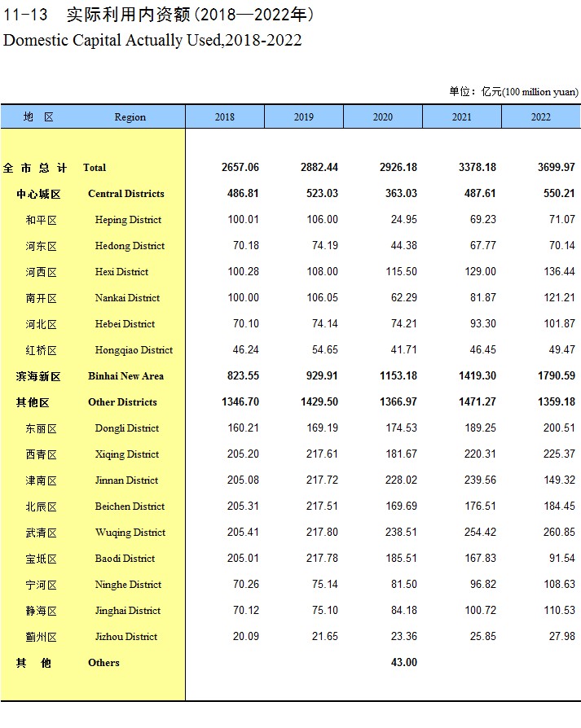Click the Hebei District label
The width and height of the screenshot is (581, 728).
[x=125, y=323]
